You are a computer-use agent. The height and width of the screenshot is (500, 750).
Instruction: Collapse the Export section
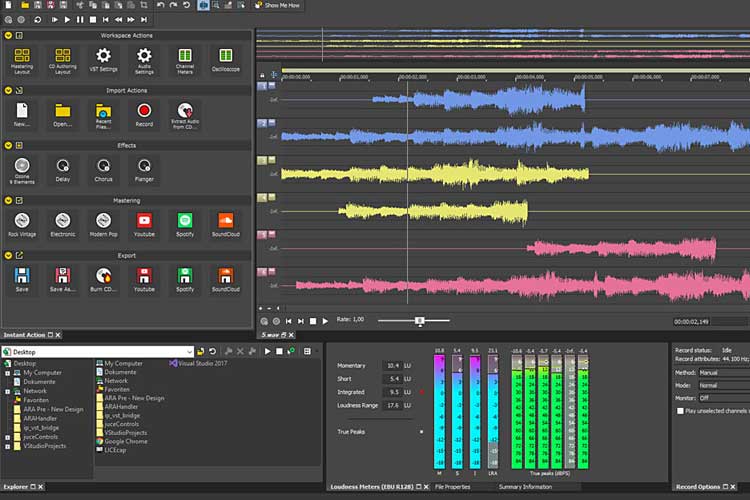tap(8, 256)
